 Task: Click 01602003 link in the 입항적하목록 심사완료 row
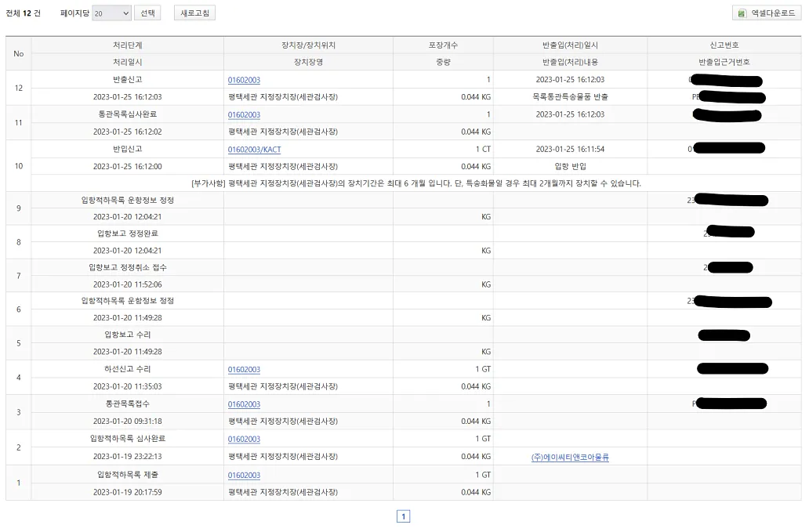(244, 439)
